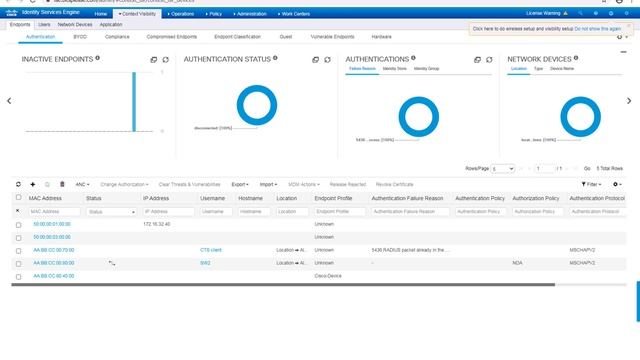This screenshot has height=360, width=640.
Task: Open the License Warning alert icon
Action: point(565,13)
